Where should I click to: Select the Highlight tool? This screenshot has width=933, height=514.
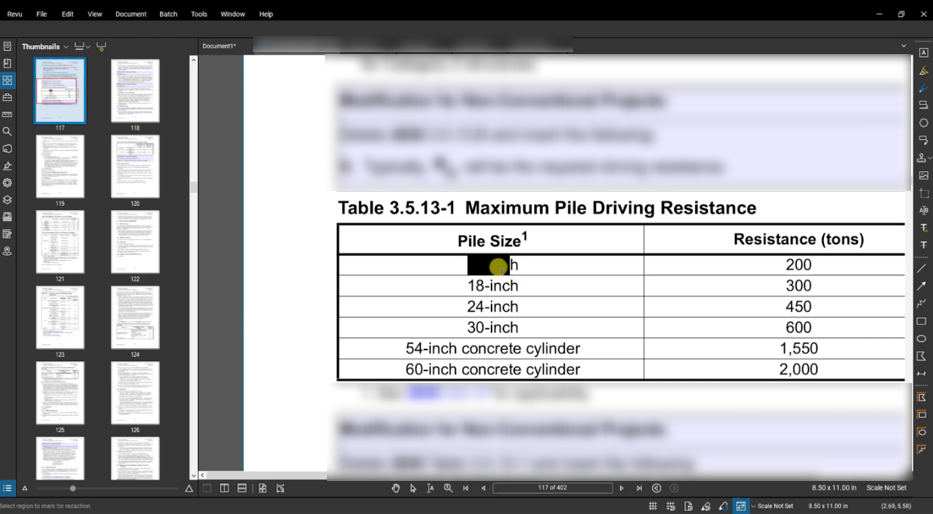(923, 71)
